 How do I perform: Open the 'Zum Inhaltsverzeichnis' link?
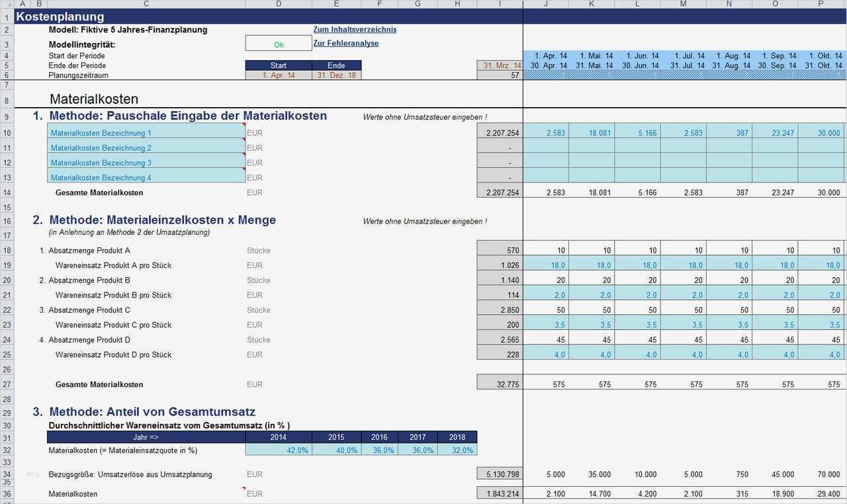(355, 30)
